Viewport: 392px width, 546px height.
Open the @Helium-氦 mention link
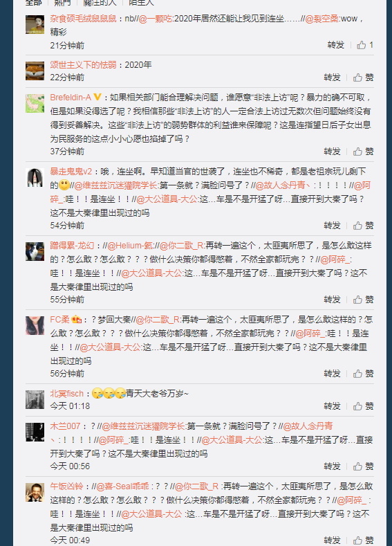pyautogui.click(x=130, y=246)
